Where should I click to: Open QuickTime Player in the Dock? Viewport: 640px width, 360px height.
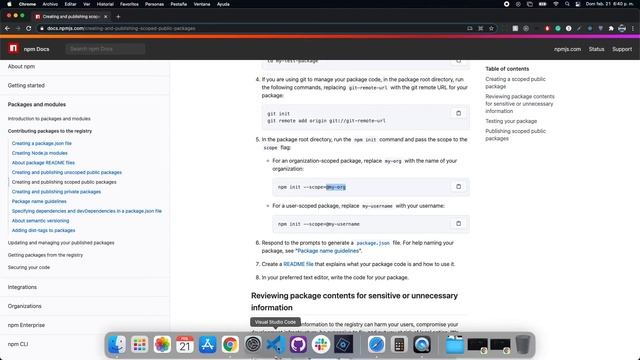[422, 344]
